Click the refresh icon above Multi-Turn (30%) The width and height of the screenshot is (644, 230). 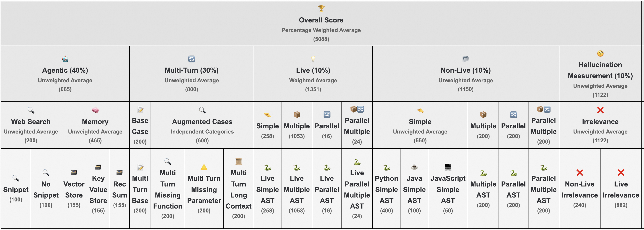pyautogui.click(x=192, y=59)
